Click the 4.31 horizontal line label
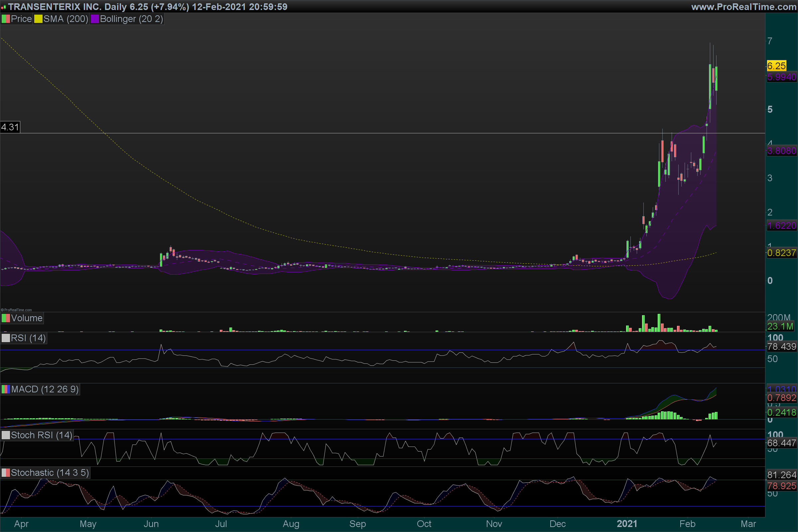798x532 pixels. (10, 127)
